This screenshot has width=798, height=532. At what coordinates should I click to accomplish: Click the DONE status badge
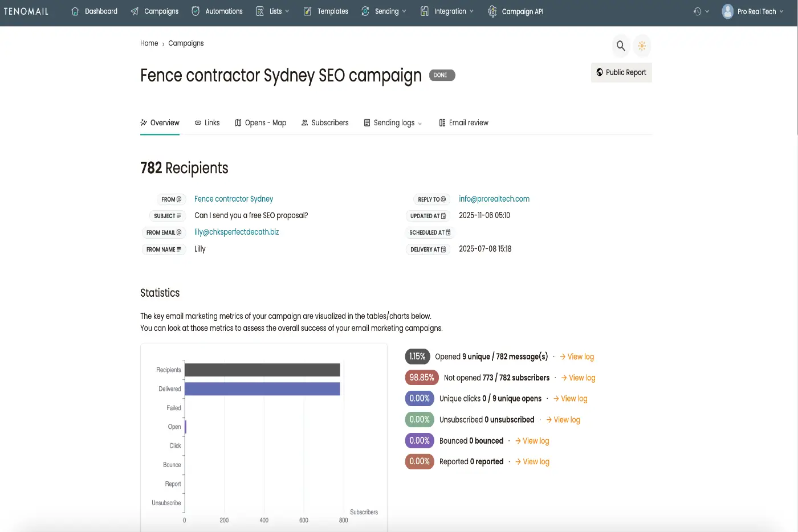click(x=442, y=75)
